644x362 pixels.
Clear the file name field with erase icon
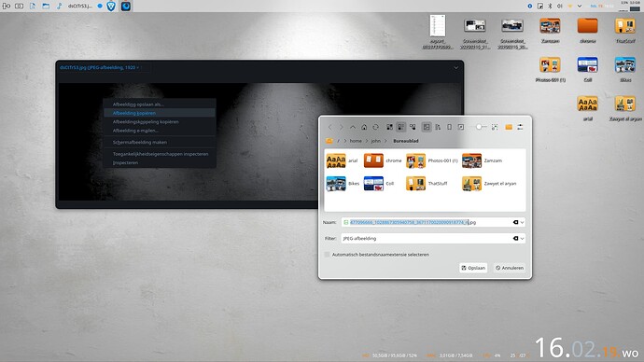coord(515,222)
